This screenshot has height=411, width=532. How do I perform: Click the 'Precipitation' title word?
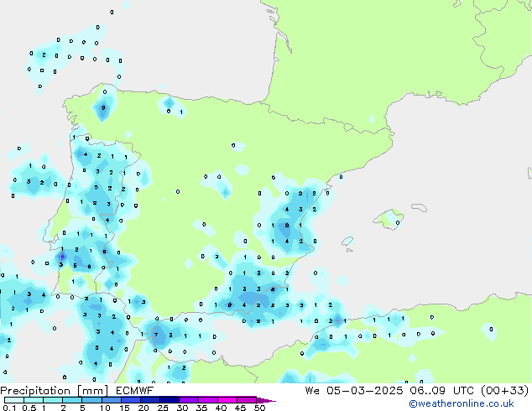click(35, 391)
